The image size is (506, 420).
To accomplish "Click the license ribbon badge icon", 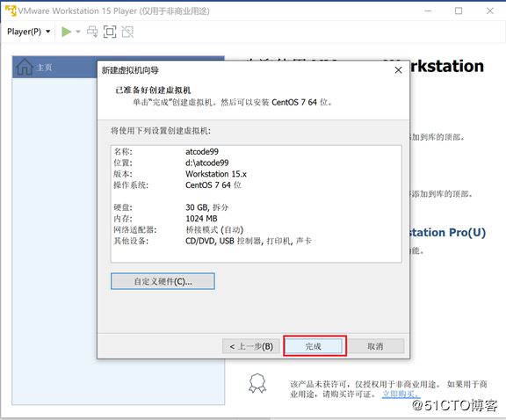I will [257, 383].
